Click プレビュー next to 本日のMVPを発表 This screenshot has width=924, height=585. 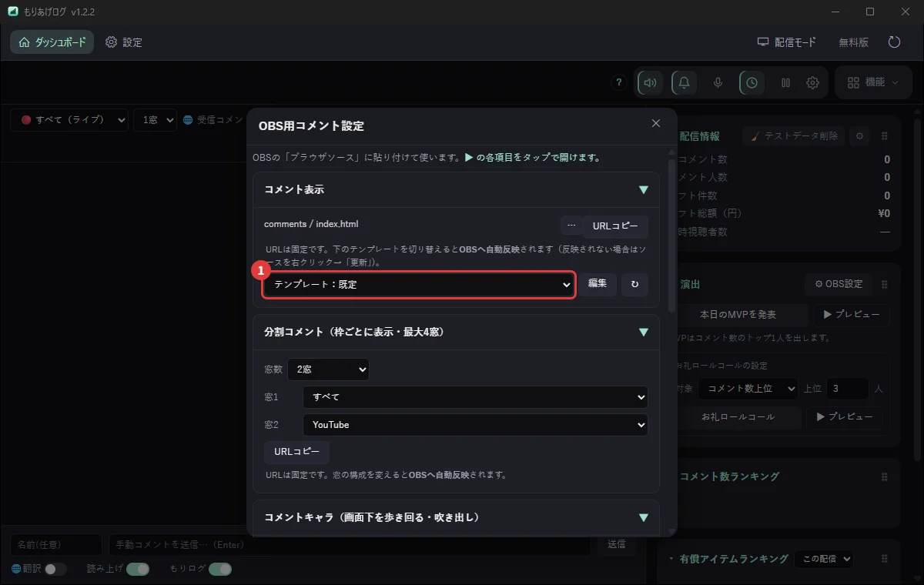click(852, 315)
